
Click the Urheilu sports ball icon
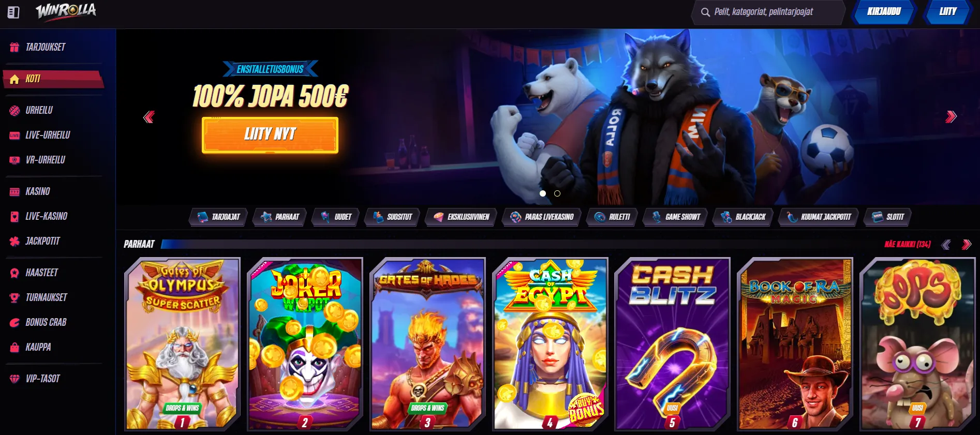(14, 110)
